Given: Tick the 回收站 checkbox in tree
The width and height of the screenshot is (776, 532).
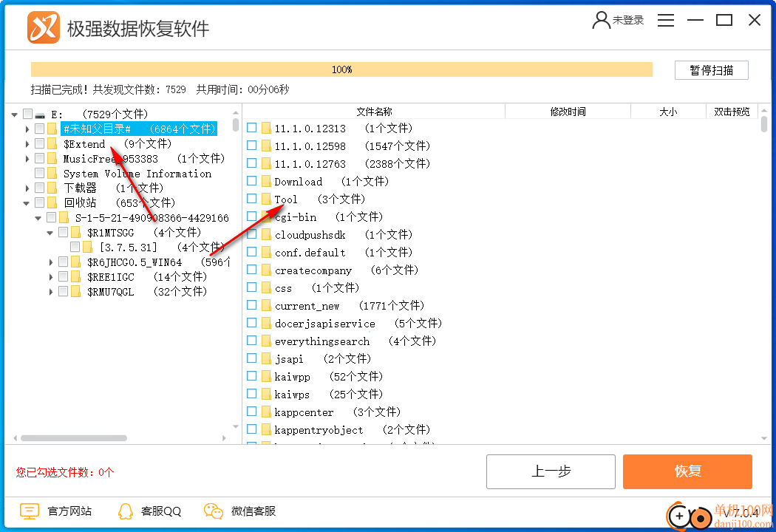Looking at the screenshot, I should click(x=40, y=202).
